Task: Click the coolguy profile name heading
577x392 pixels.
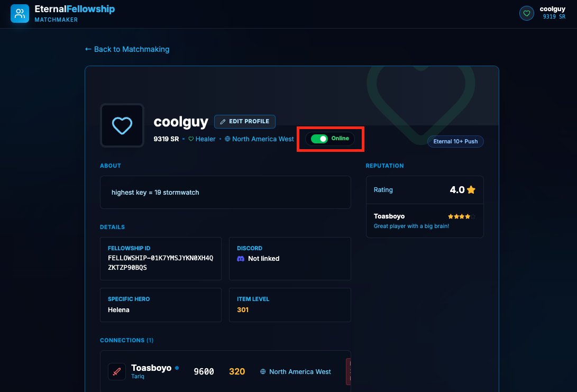Action: 181,122
